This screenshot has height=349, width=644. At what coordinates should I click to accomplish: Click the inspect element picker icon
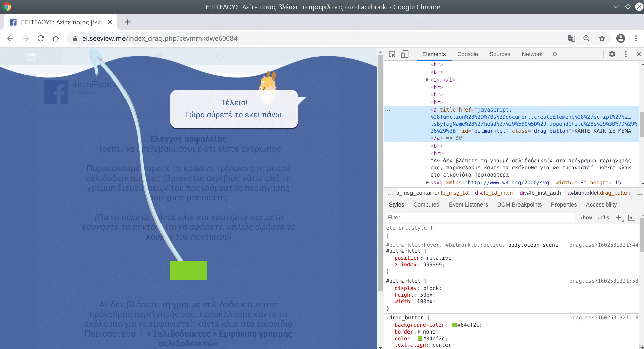click(392, 54)
